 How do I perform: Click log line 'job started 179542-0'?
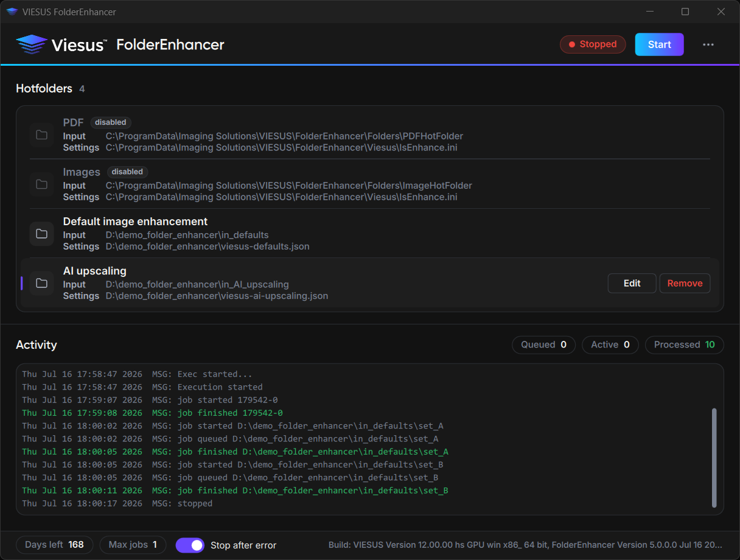pyautogui.click(x=150, y=400)
